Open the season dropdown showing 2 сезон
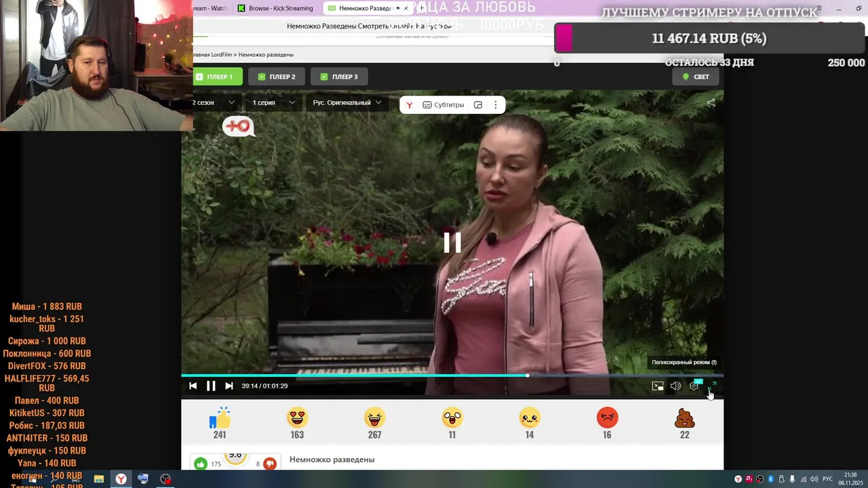The width and height of the screenshot is (868, 488). (x=214, y=102)
